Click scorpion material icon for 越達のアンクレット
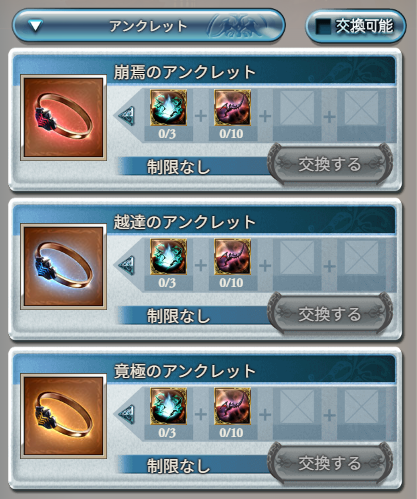The height and width of the screenshot is (499, 417). click(x=232, y=257)
